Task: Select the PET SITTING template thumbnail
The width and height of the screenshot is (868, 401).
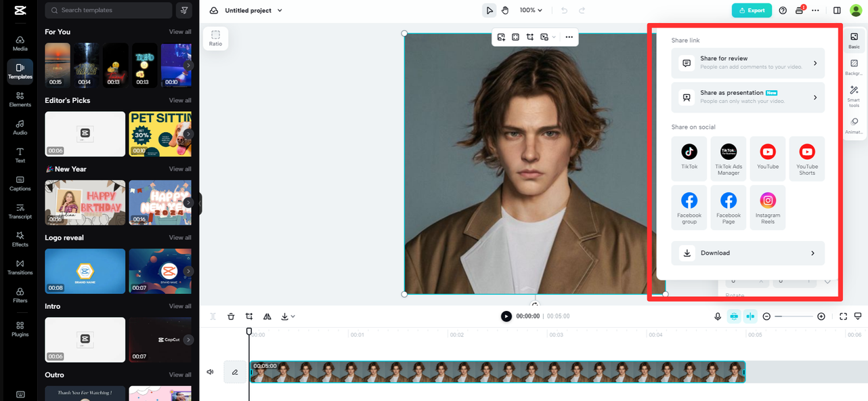Action: (x=160, y=134)
